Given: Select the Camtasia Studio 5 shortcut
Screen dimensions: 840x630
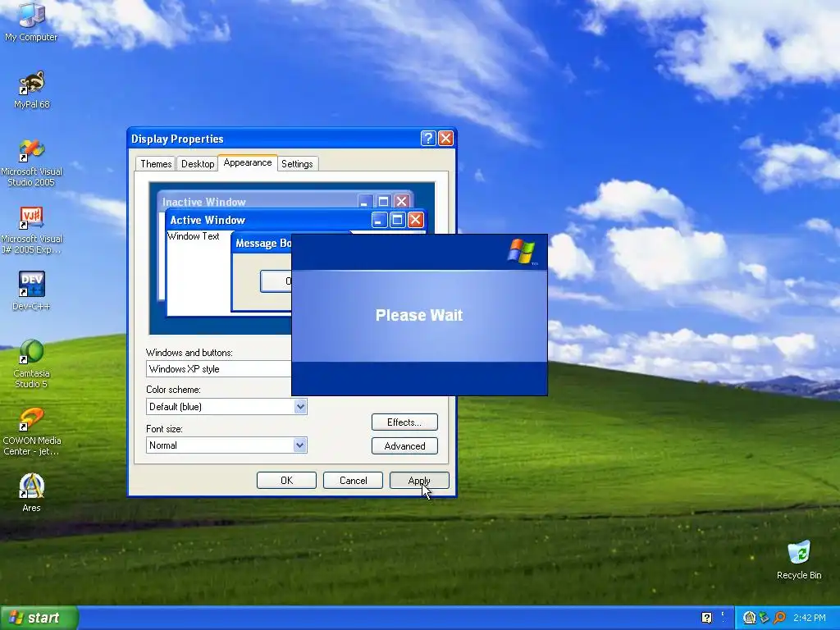Looking at the screenshot, I should [x=32, y=363].
